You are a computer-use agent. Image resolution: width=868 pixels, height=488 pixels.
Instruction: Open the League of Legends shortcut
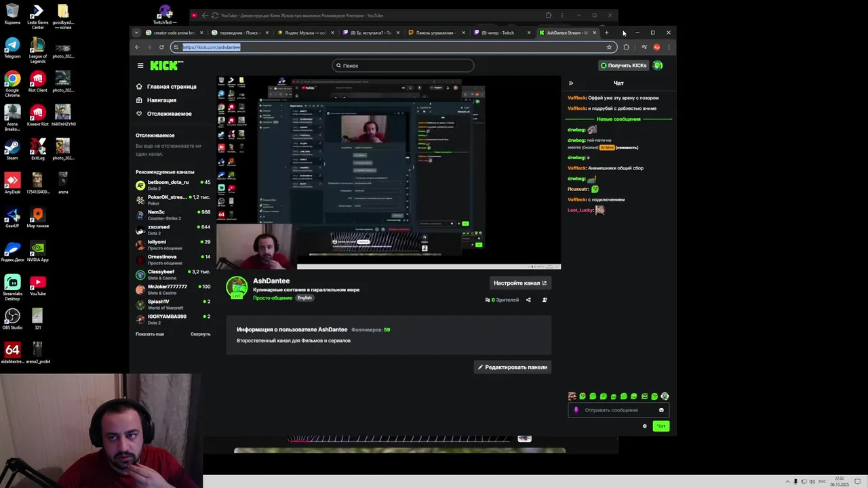[x=38, y=49]
